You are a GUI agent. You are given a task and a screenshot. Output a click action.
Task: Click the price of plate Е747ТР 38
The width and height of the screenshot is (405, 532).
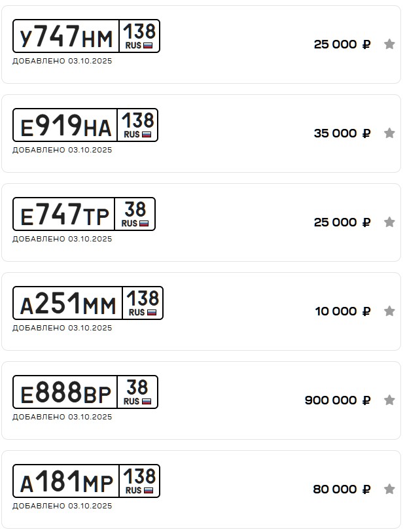[x=342, y=222]
